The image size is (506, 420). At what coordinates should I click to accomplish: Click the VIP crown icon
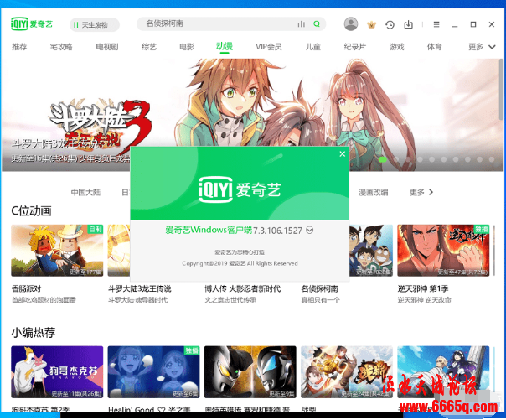pyautogui.click(x=371, y=24)
